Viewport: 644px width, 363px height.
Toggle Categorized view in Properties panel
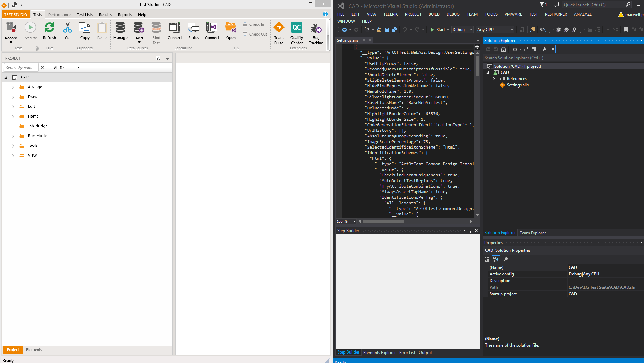(488, 259)
